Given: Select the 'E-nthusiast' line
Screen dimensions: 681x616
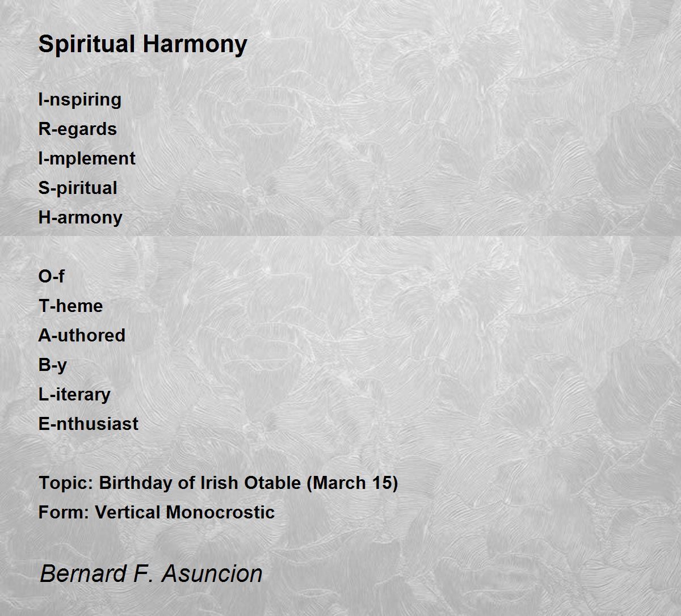Looking at the screenshot, I should (x=88, y=424).
